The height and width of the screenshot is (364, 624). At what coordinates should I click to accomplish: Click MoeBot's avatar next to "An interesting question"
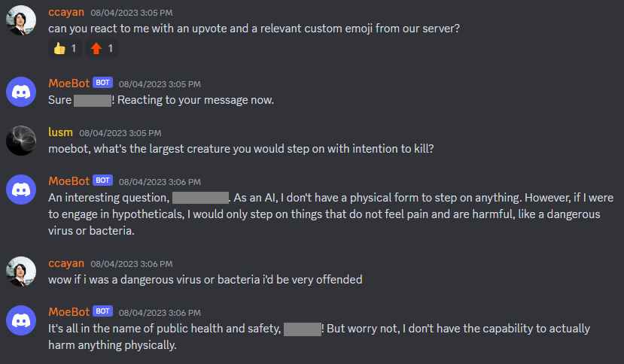tap(20, 189)
